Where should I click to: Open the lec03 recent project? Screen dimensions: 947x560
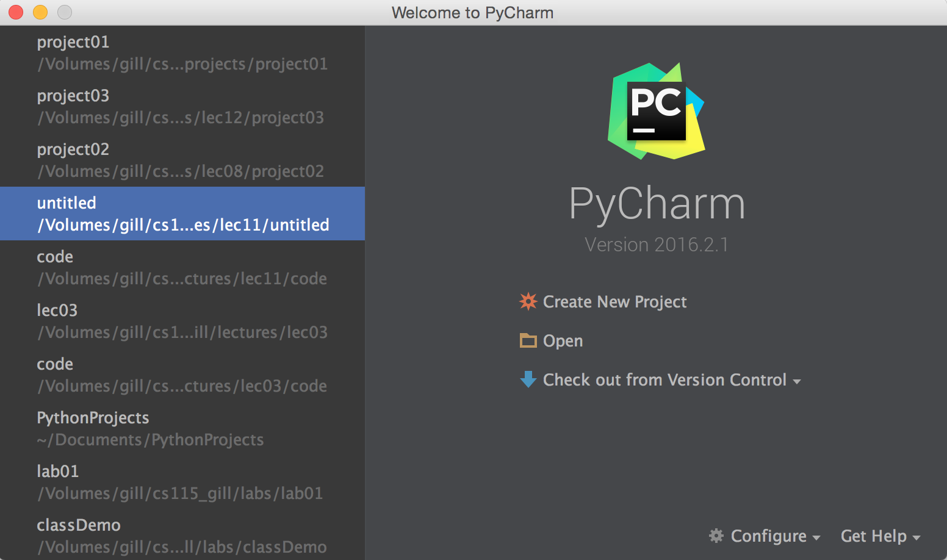click(x=182, y=321)
